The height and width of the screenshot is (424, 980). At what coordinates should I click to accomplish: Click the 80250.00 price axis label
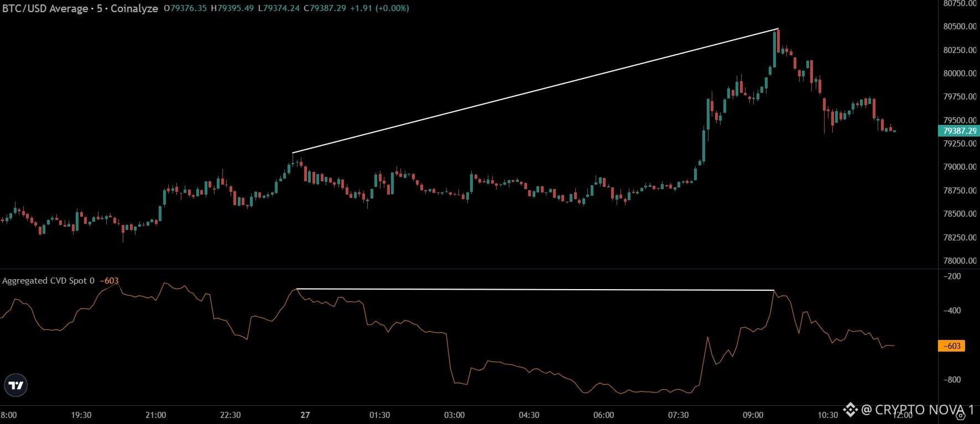[960, 50]
